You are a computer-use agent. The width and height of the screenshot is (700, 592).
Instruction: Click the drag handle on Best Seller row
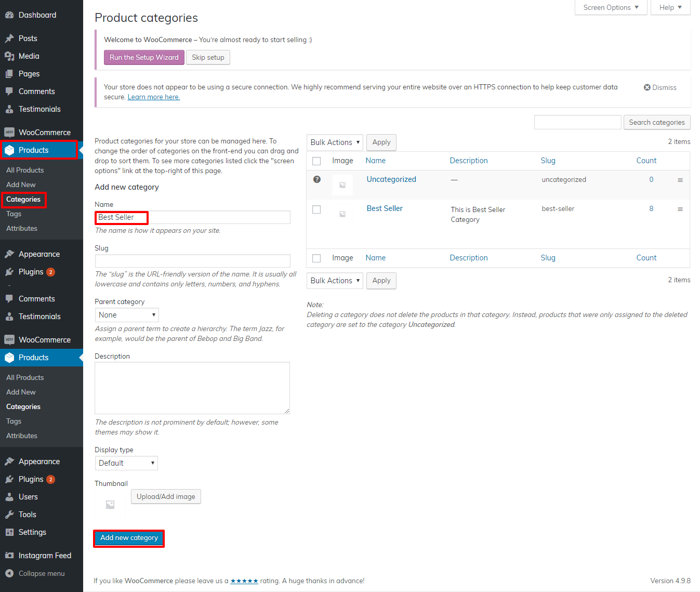(680, 209)
